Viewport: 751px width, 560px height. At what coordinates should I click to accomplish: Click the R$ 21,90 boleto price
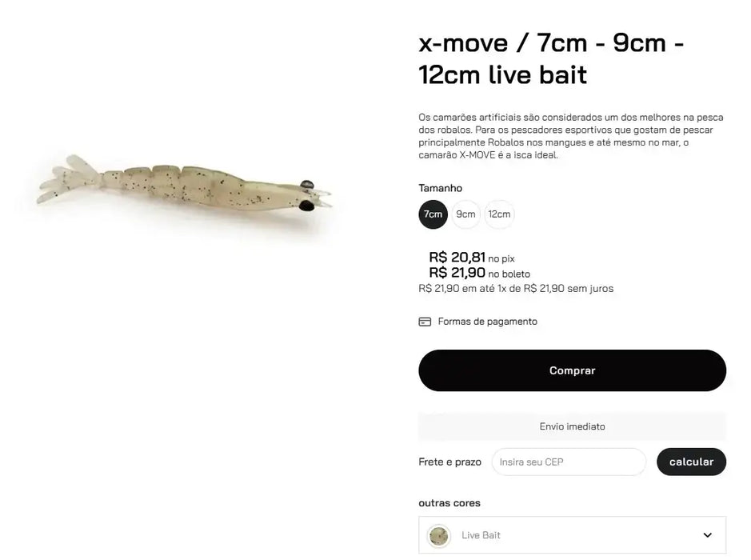pos(457,273)
